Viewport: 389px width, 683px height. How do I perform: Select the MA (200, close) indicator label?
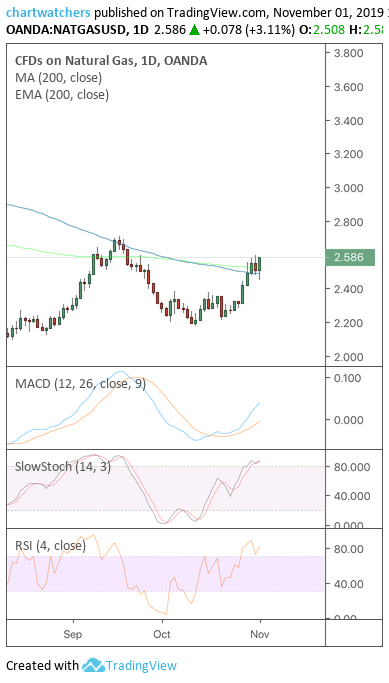click(58, 78)
